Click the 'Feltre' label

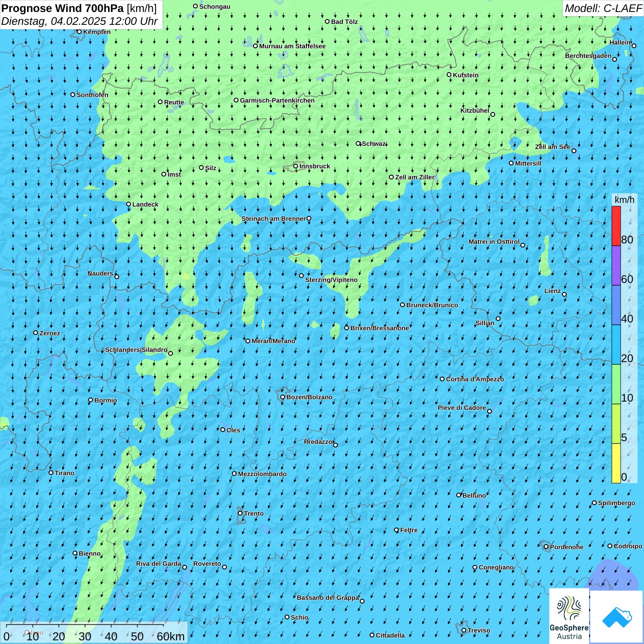pos(409,530)
